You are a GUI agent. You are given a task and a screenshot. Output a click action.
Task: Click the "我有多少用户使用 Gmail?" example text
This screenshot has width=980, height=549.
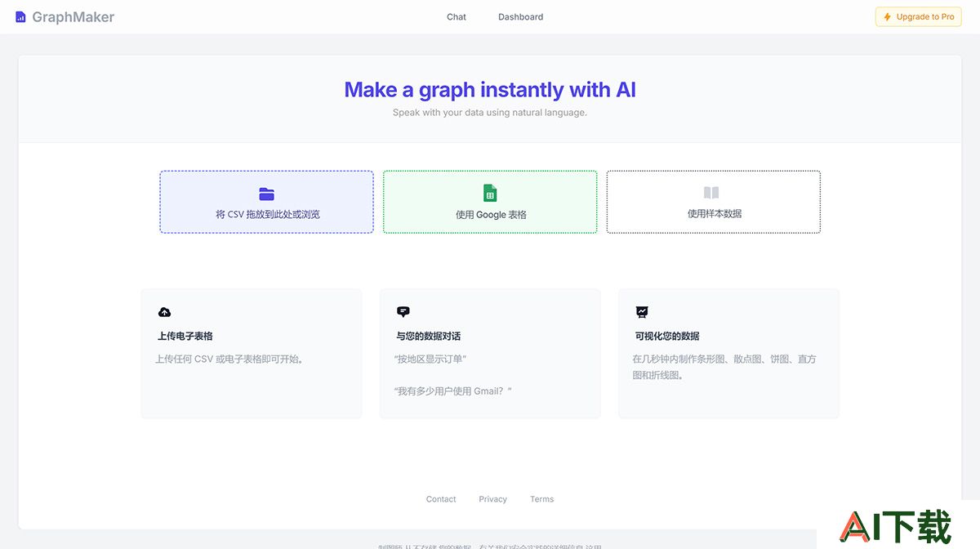click(x=453, y=391)
